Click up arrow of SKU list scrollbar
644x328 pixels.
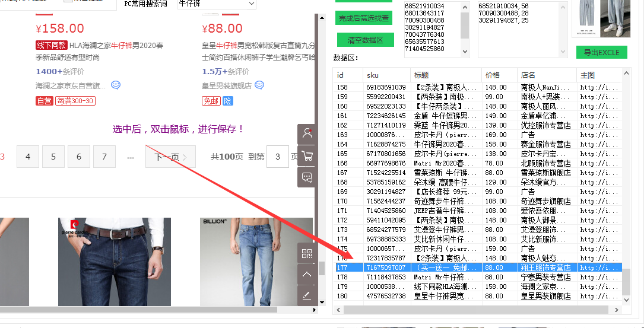pos(465,7)
